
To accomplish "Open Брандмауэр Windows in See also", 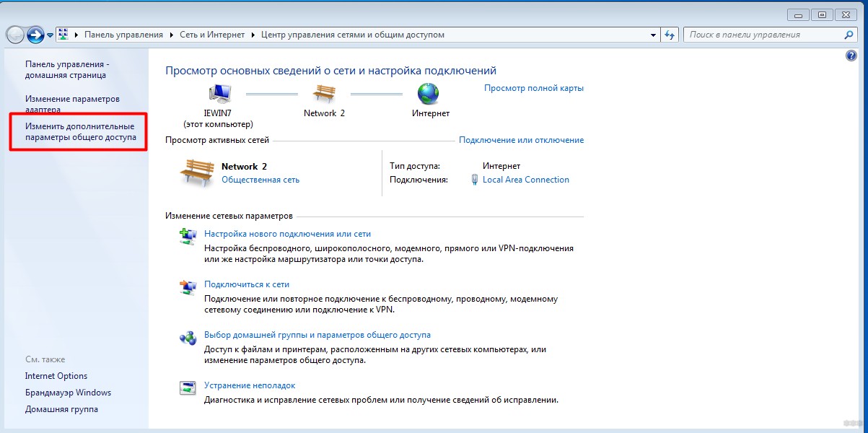I will pyautogui.click(x=68, y=393).
